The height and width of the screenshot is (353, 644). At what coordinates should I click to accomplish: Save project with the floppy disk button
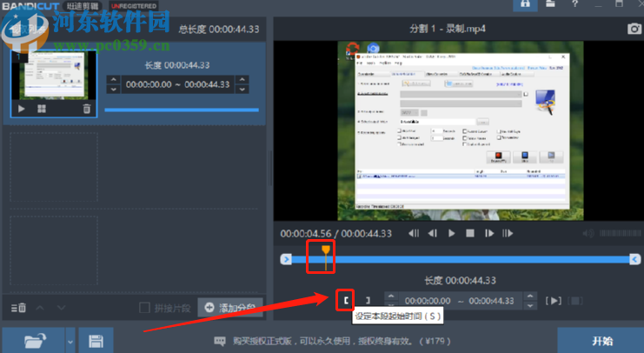point(96,341)
